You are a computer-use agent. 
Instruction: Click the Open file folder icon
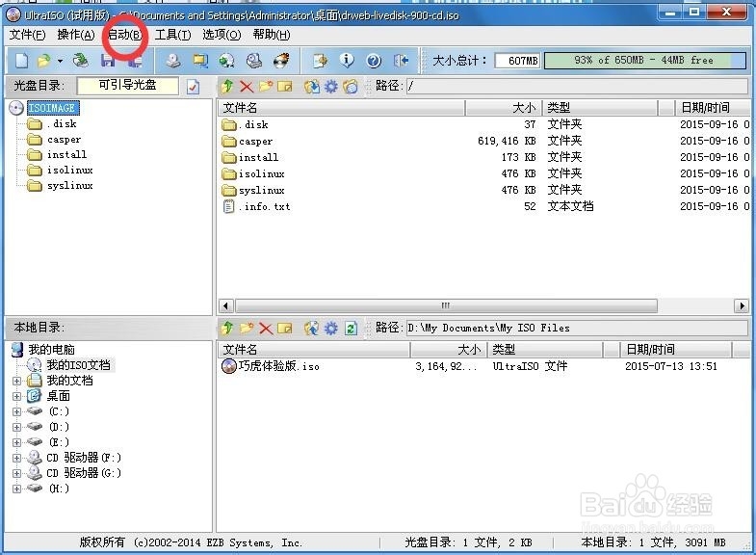click(44, 61)
